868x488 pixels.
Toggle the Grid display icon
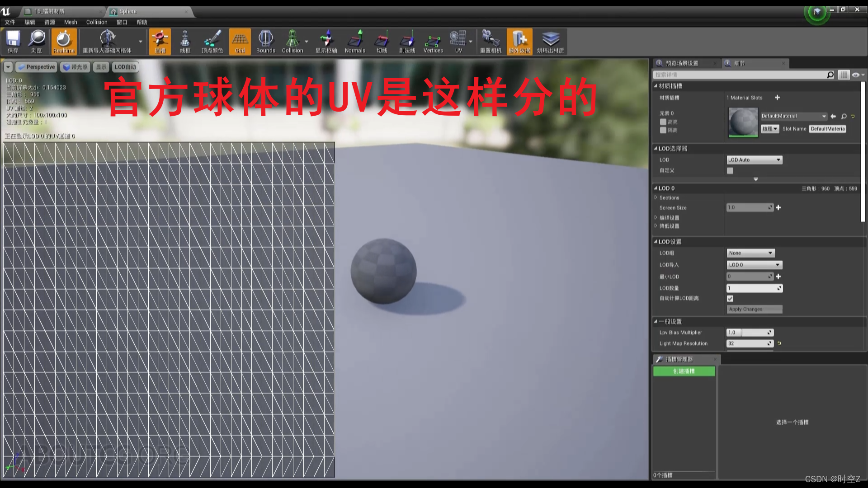coord(240,42)
